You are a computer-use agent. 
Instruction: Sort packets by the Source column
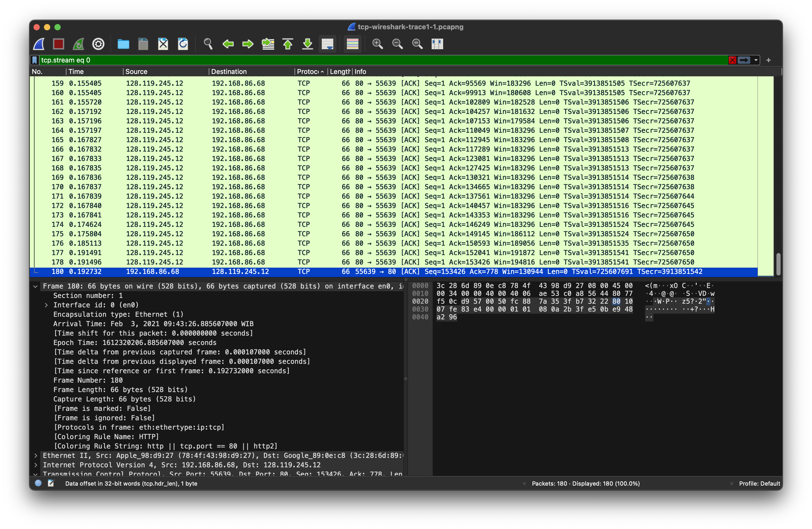166,72
